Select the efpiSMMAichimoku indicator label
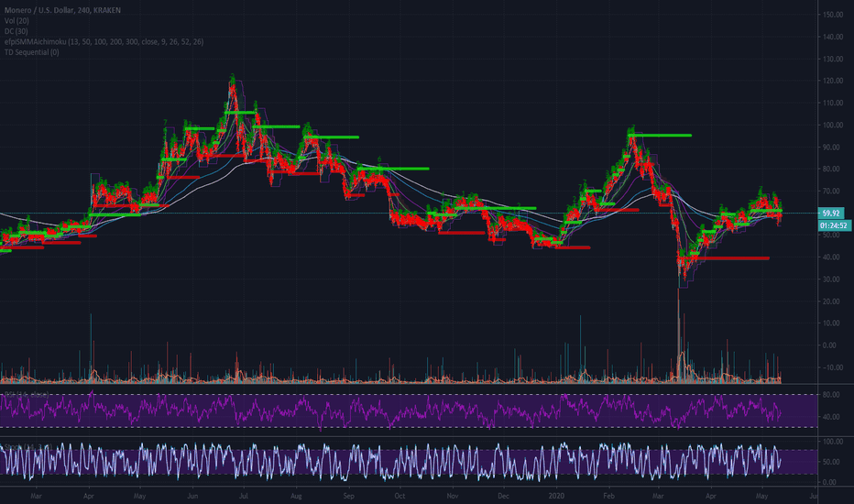854x504 pixels. coord(104,41)
